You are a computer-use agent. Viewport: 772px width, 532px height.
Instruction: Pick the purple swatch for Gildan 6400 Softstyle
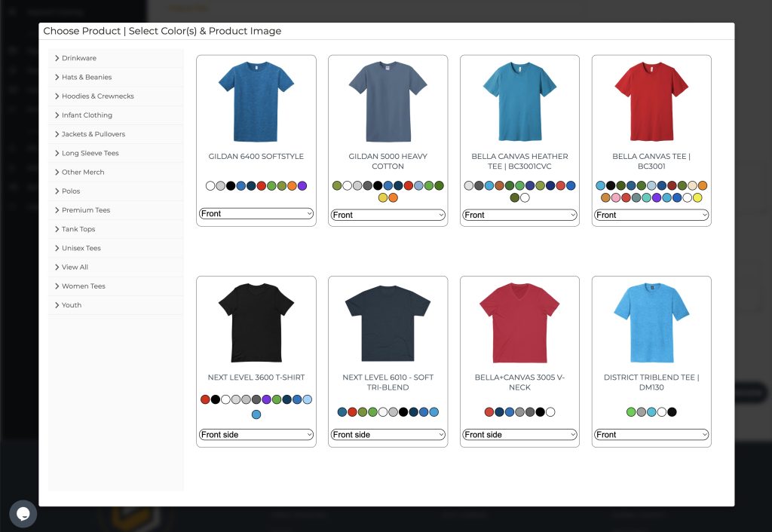[x=302, y=185]
